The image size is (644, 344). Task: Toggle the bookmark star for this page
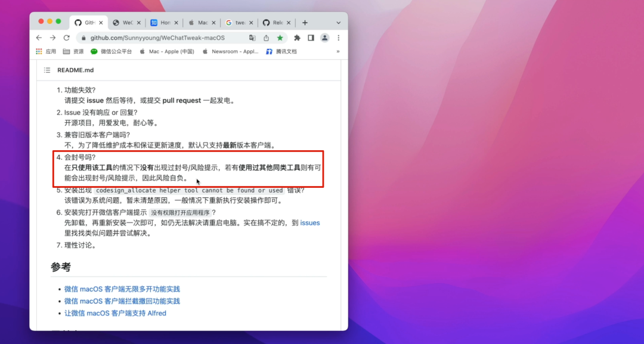280,37
